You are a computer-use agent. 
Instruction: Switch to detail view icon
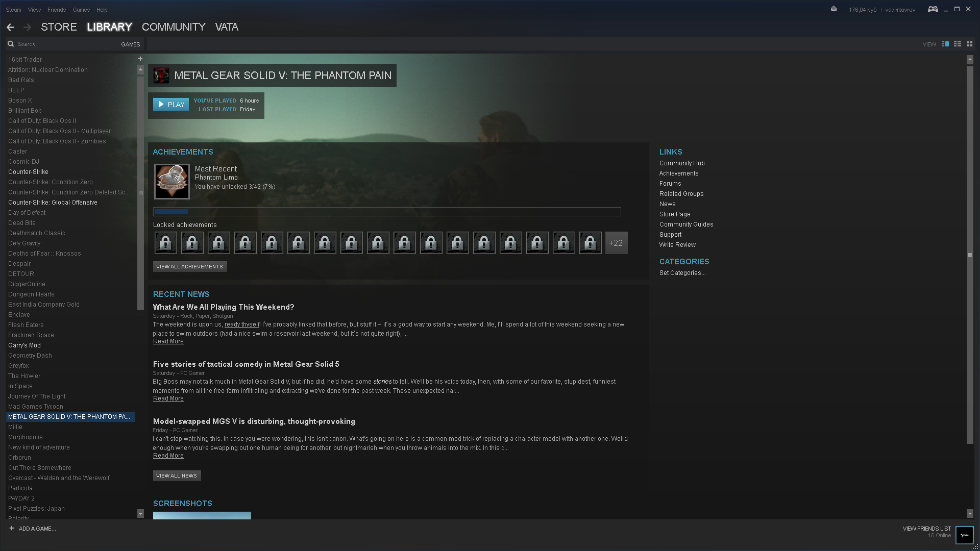[x=945, y=44]
